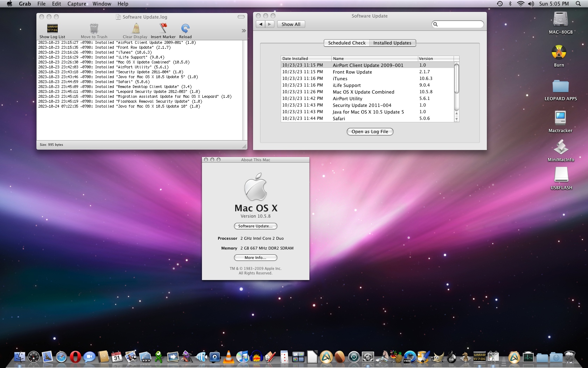The image size is (588, 368).
Task: Expand the Console toolbar overflow chevron
Action: [x=244, y=30]
